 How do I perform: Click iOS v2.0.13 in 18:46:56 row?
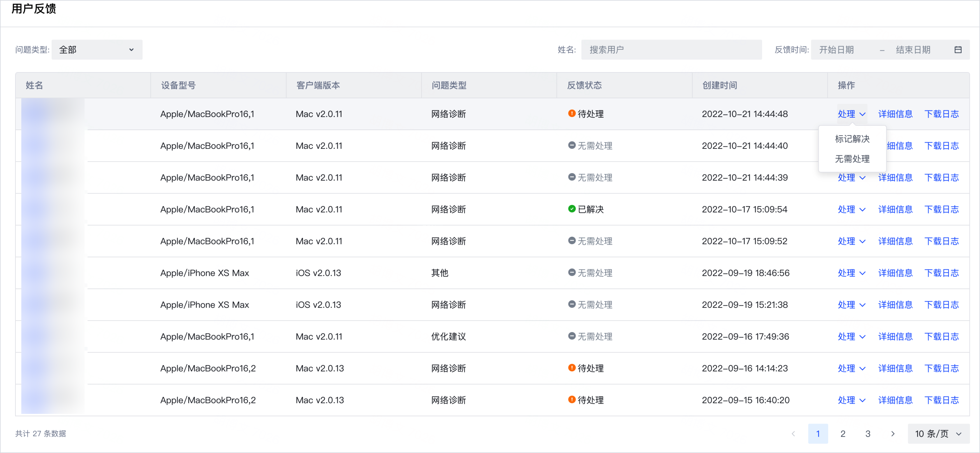318,273
